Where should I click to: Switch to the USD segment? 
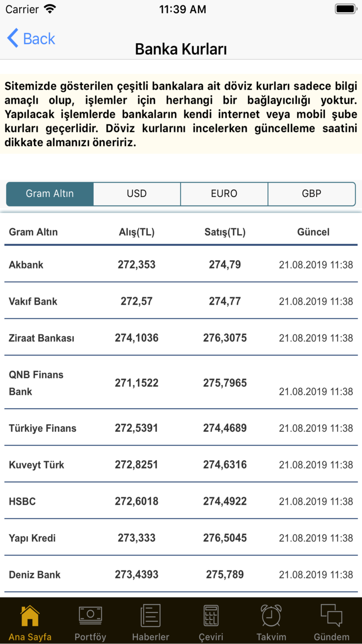(x=137, y=194)
